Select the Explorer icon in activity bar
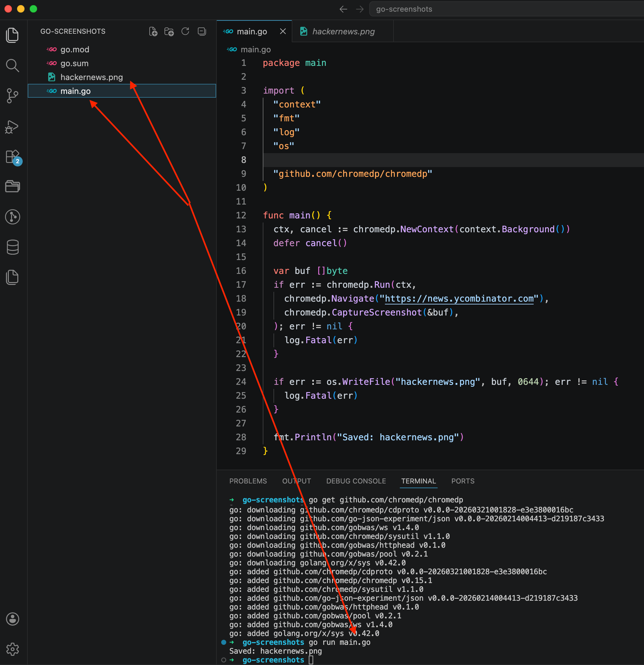644x665 pixels. tap(12, 35)
